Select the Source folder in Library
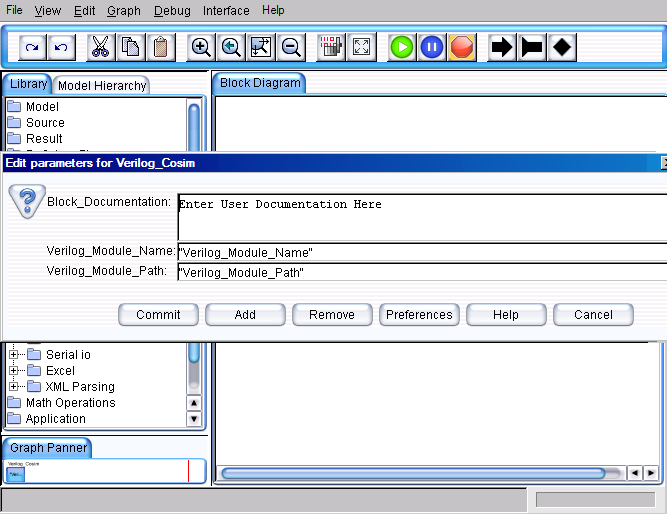Image resolution: width=667 pixels, height=514 pixels. [36, 123]
